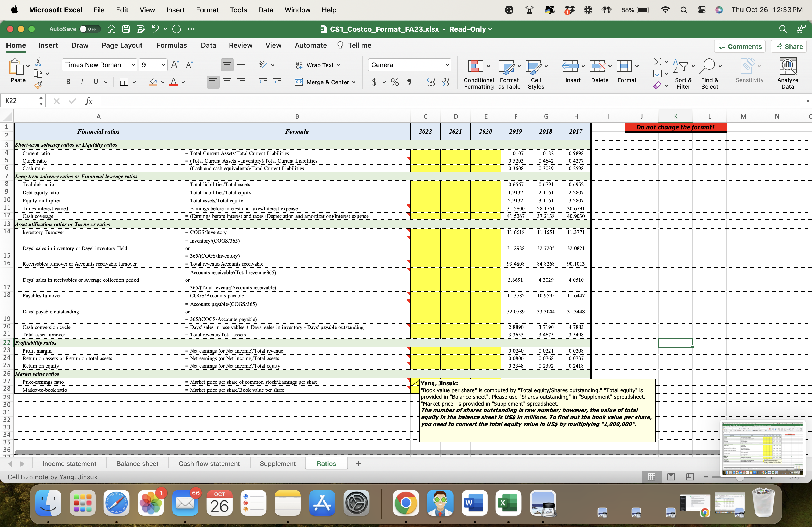
Task: Click the Cell Styles button
Action: pyautogui.click(x=536, y=74)
